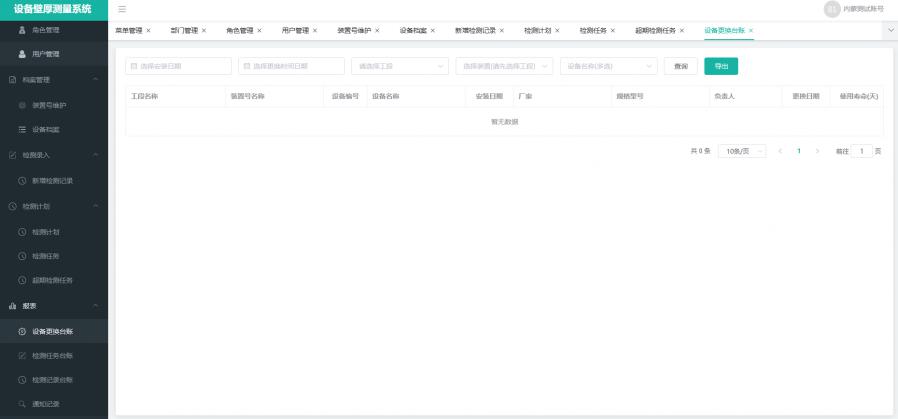Open 新增检测记录 in the sidebar

pyautogui.click(x=52, y=180)
